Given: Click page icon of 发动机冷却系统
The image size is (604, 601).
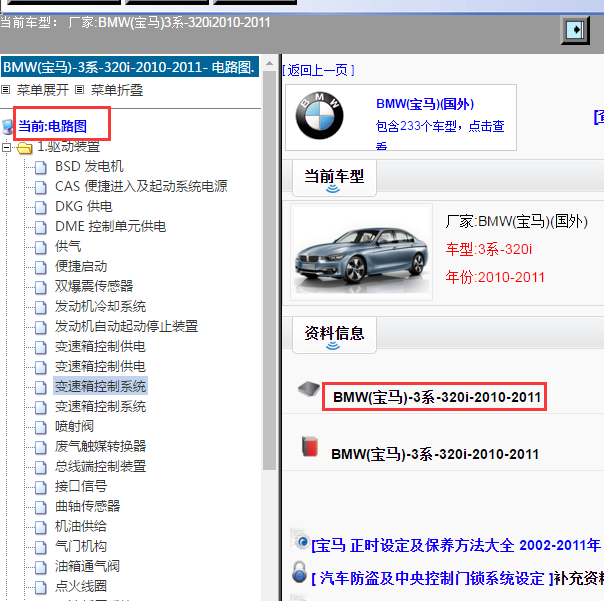Looking at the screenshot, I should click(x=40, y=307).
